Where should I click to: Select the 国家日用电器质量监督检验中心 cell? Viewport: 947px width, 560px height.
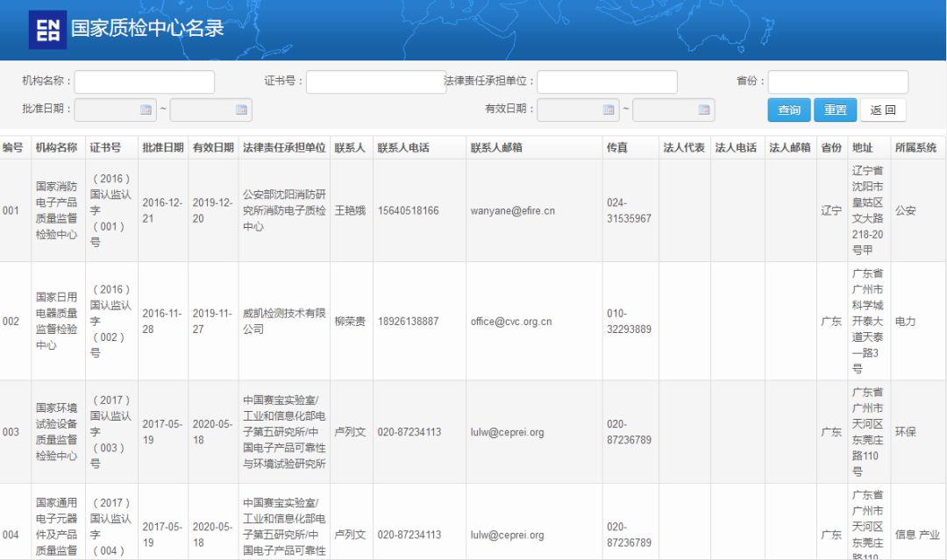[57, 321]
